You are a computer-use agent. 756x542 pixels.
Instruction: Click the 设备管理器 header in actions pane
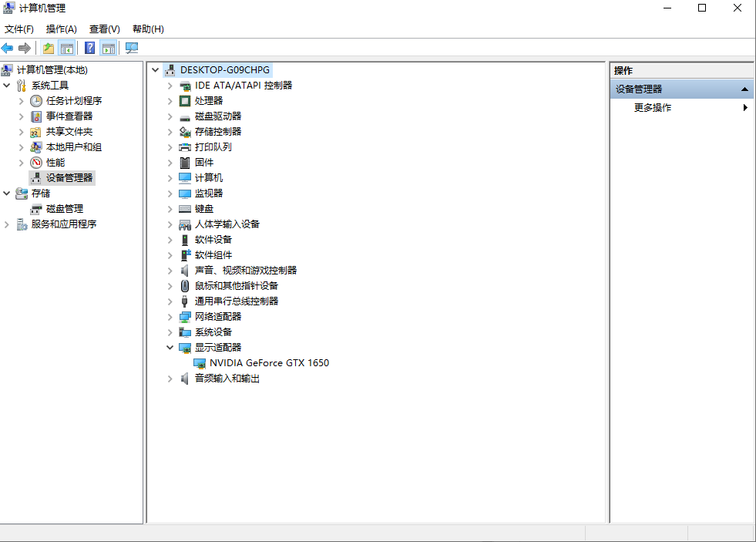pos(682,89)
